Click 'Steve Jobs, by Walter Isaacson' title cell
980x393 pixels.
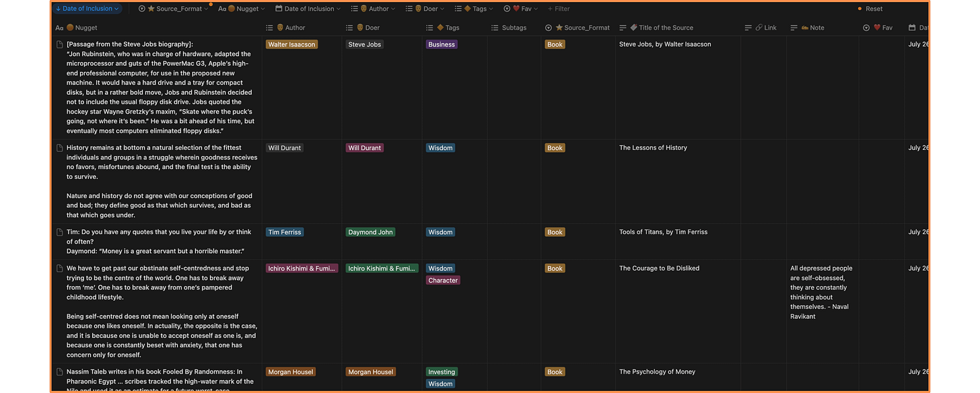665,44
